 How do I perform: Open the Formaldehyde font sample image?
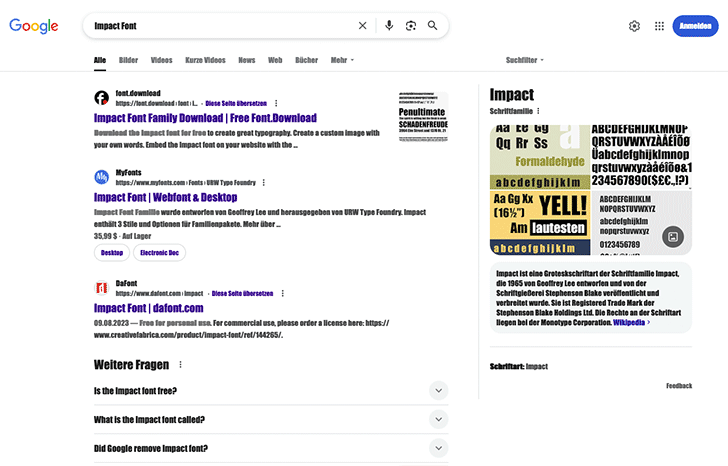tap(540, 157)
